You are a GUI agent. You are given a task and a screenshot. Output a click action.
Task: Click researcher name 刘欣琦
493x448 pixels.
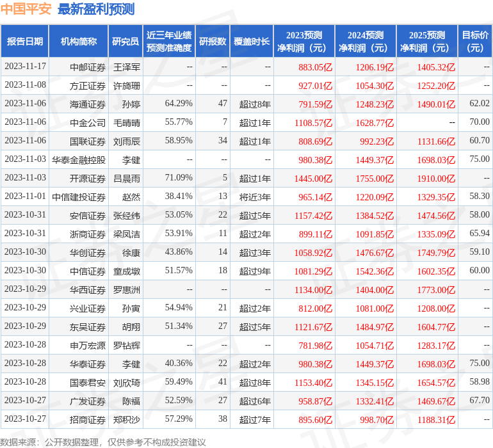click(127, 383)
